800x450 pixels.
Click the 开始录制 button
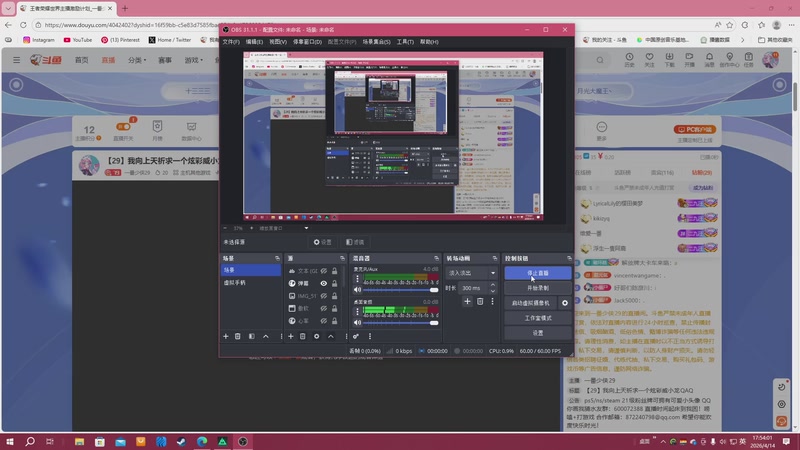pyautogui.click(x=538, y=288)
